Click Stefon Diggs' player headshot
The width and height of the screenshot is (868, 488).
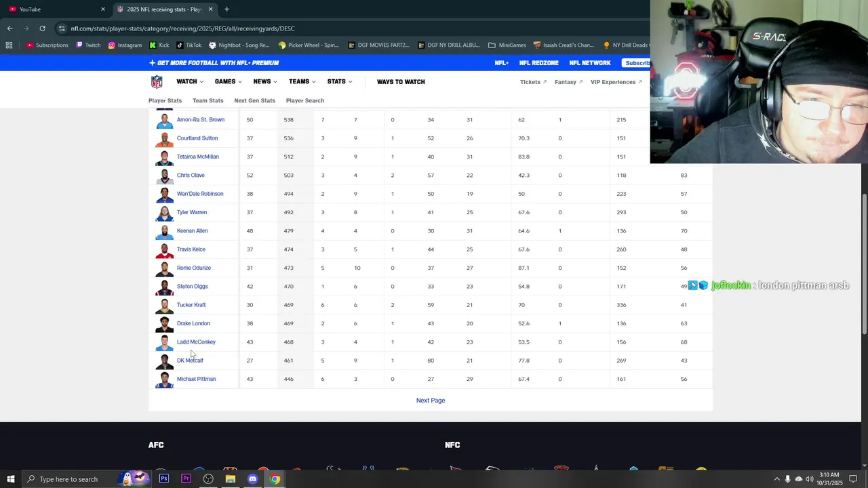click(164, 287)
